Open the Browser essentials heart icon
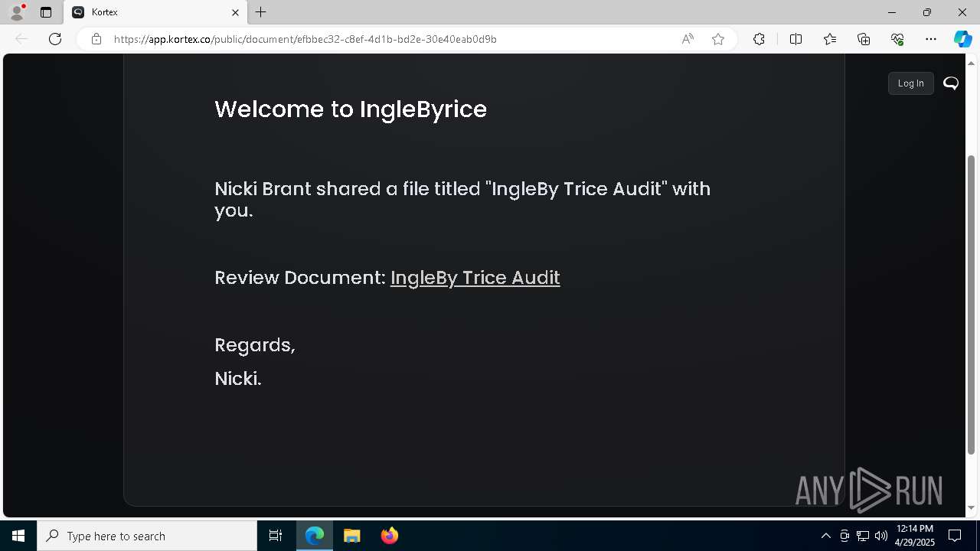This screenshot has width=980, height=551. [897, 39]
